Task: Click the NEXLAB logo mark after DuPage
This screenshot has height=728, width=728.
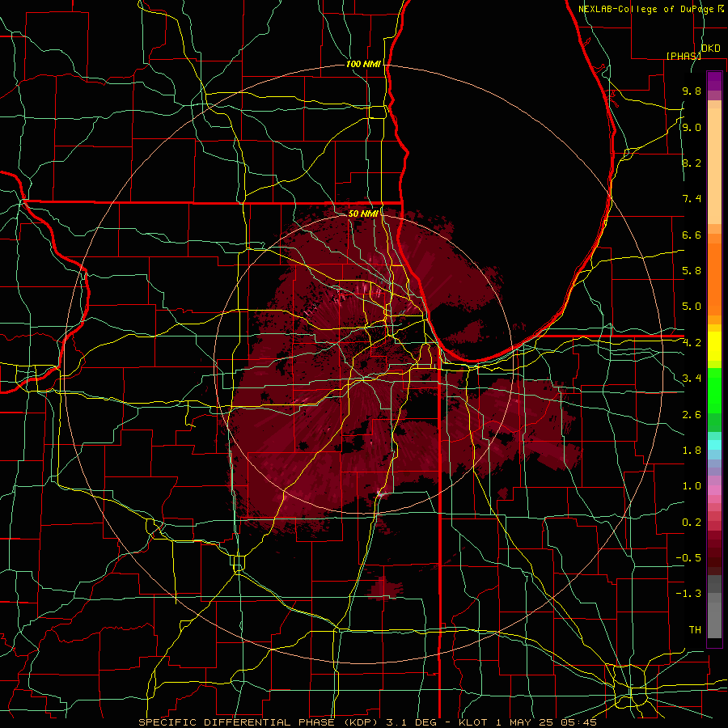Action: point(721,9)
